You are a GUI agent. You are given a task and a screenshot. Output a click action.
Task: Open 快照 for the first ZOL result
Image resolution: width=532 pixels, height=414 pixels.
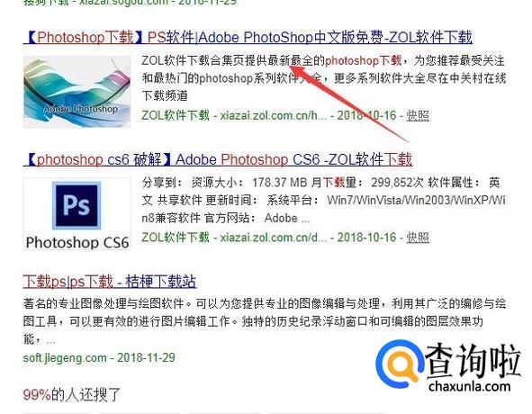click(x=418, y=115)
